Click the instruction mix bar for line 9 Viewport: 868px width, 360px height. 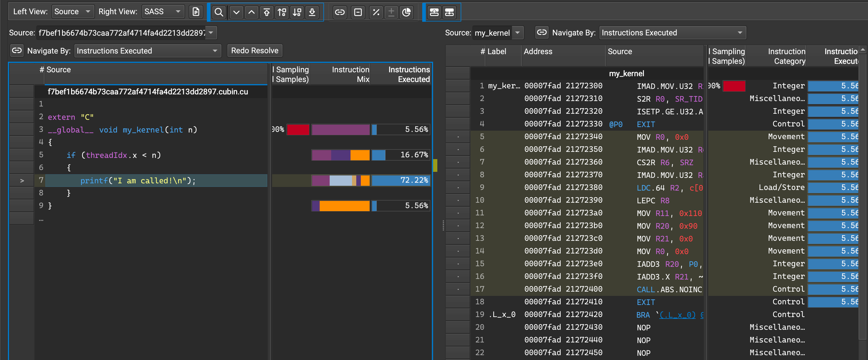click(x=340, y=206)
